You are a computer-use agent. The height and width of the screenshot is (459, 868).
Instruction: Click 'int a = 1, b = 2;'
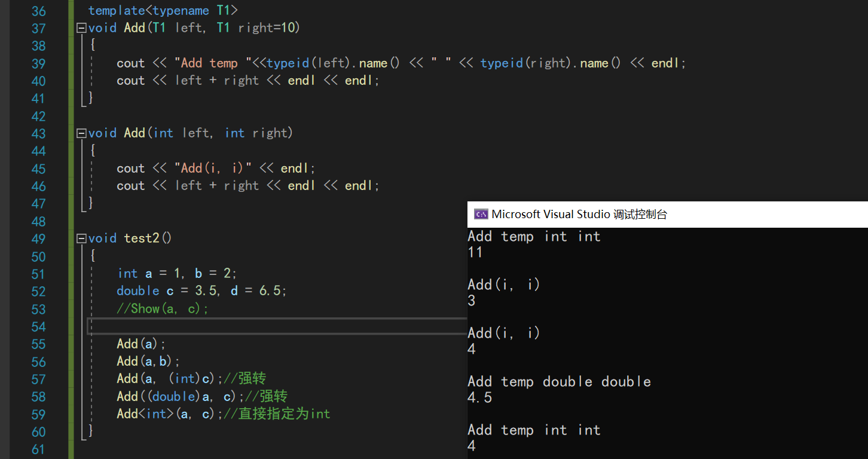point(178,274)
